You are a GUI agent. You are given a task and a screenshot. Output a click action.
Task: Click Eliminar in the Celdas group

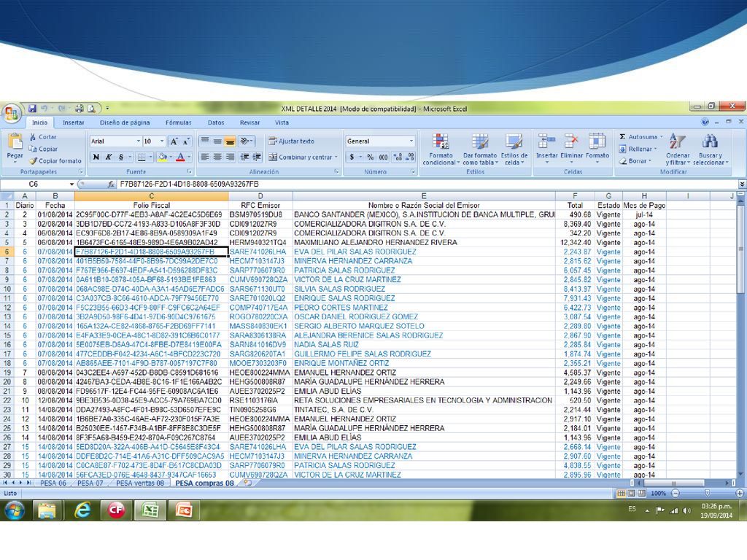pyautogui.click(x=571, y=149)
